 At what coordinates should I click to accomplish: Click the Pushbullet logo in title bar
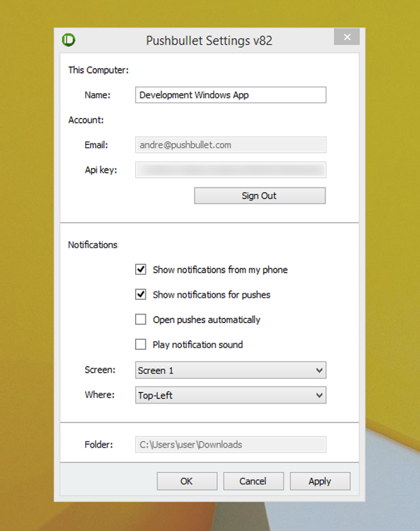tap(69, 40)
